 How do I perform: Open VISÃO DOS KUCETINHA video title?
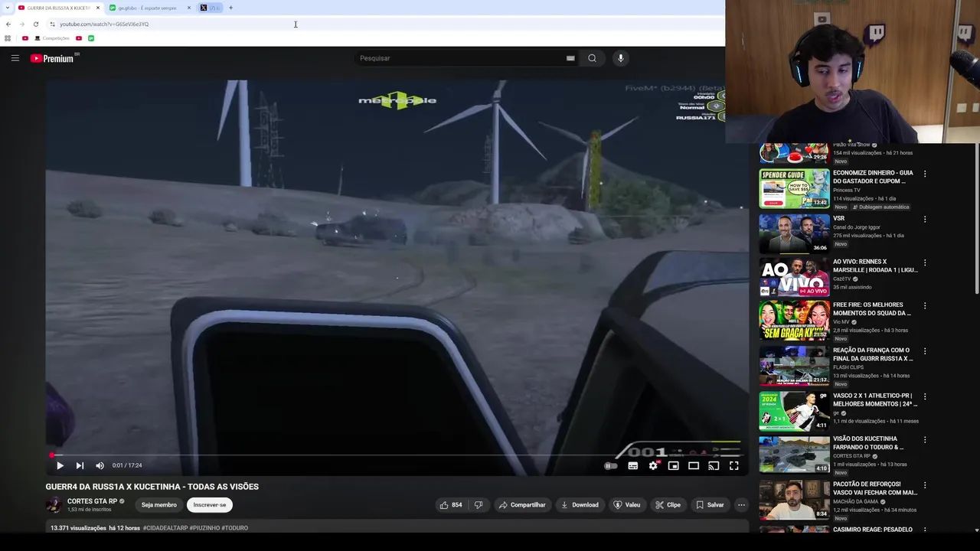[868, 443]
